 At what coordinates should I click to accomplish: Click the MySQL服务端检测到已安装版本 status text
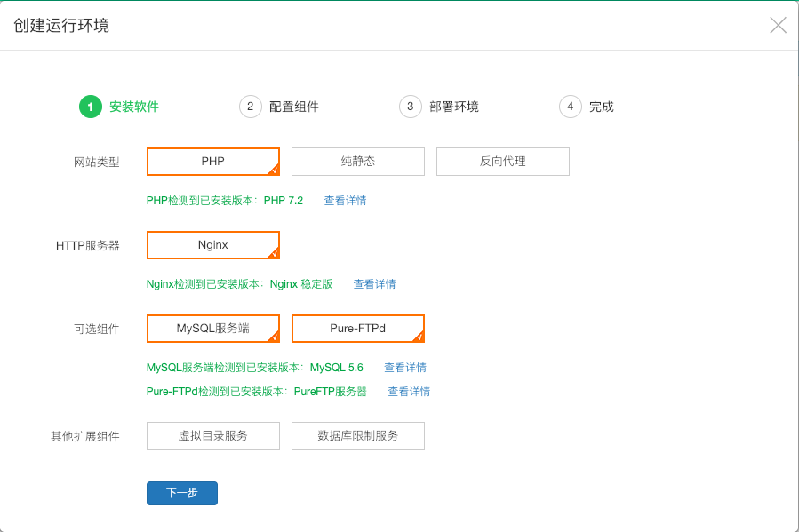255,368
